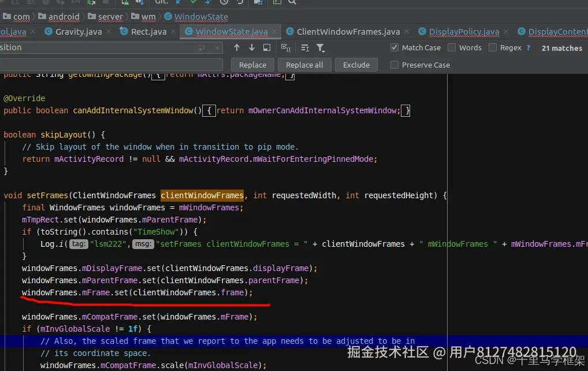This screenshot has height=371, width=588.
Task: Open the ClientWindowFrames.java tab
Action: tap(348, 32)
